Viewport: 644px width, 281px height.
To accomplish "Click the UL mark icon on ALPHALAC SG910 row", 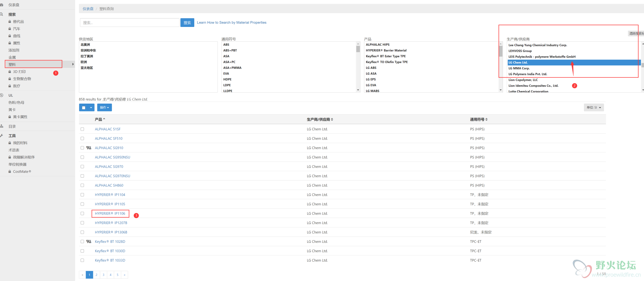I will (89, 148).
